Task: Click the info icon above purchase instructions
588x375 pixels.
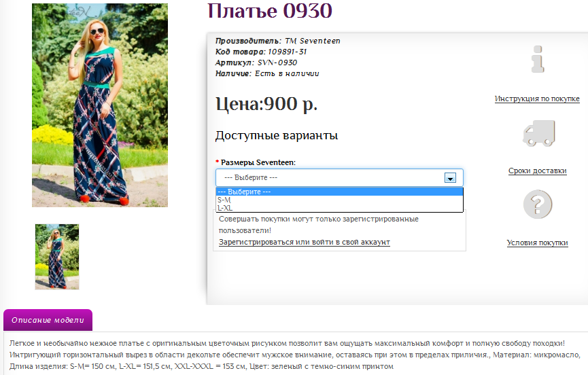Action: tap(538, 59)
